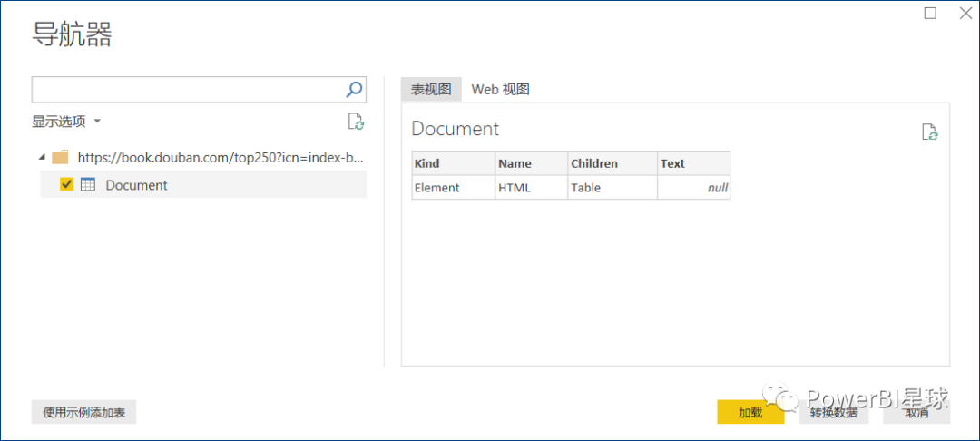Switch to the 表视图 tab
This screenshot has width=980, height=441.
431,89
